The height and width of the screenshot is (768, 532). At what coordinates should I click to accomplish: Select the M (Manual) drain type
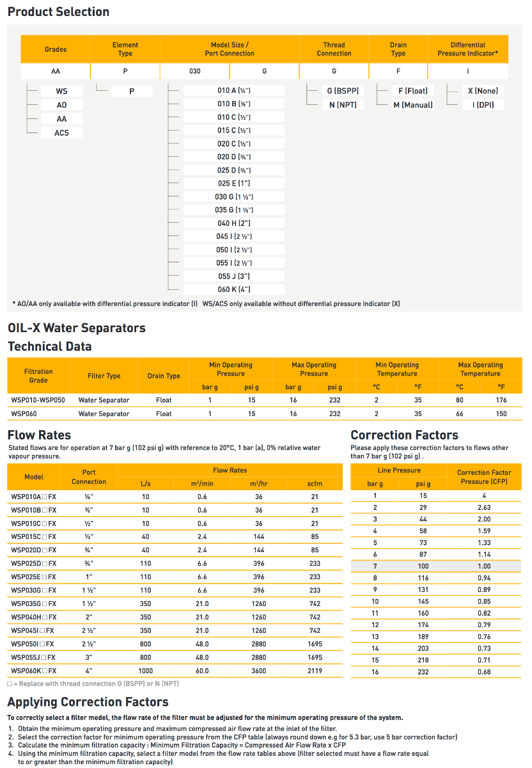(x=412, y=104)
